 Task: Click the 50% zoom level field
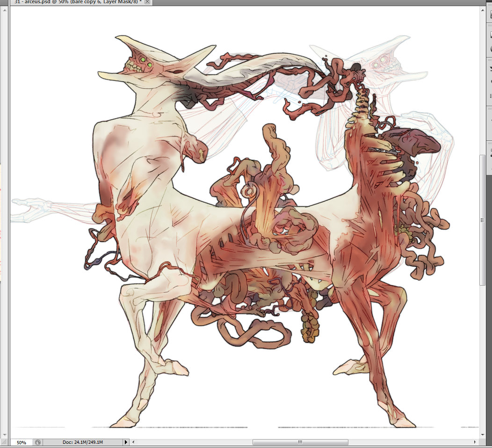(22, 442)
